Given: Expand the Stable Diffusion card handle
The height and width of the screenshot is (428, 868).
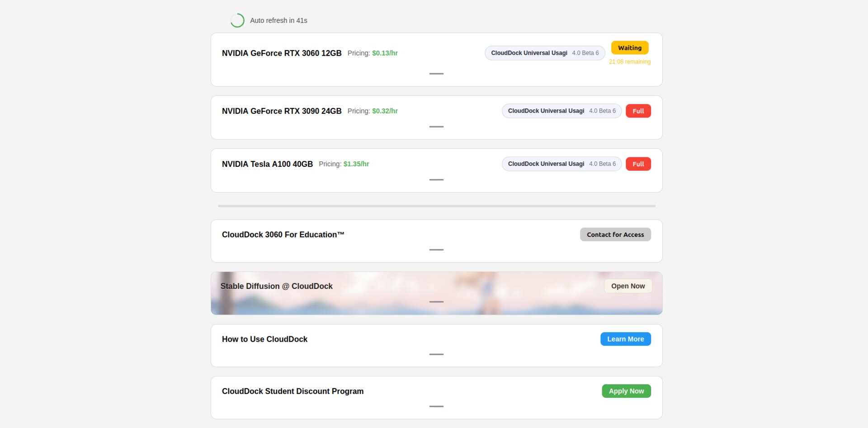Looking at the screenshot, I should (x=436, y=301).
